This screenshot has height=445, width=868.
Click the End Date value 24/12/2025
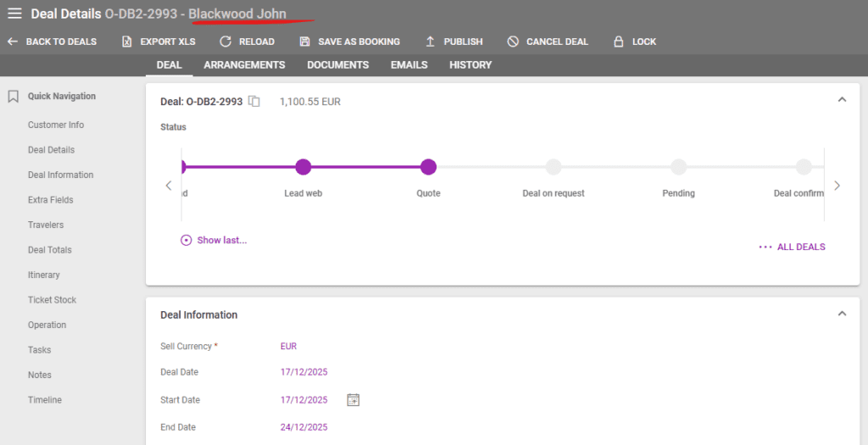click(x=304, y=426)
